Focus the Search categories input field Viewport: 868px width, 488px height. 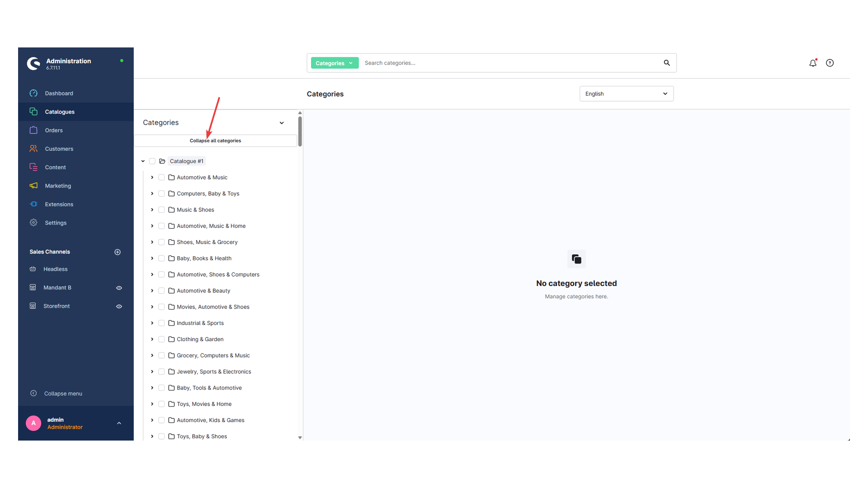(511, 63)
